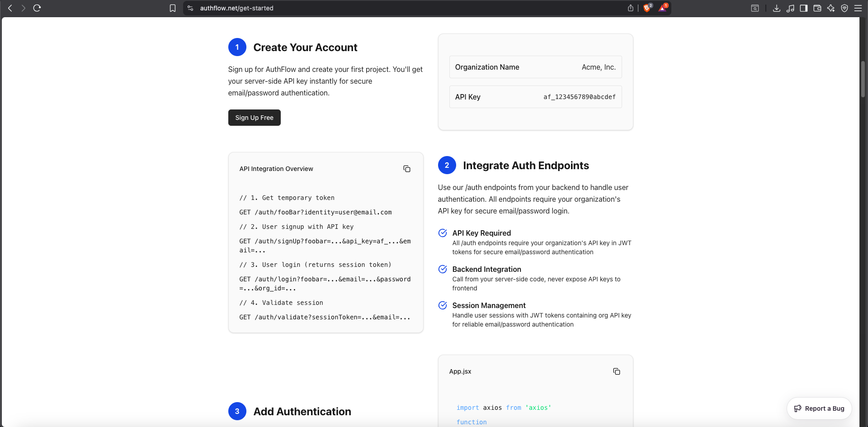Open the Leo AI assistant
868x427 pixels.
tap(831, 8)
